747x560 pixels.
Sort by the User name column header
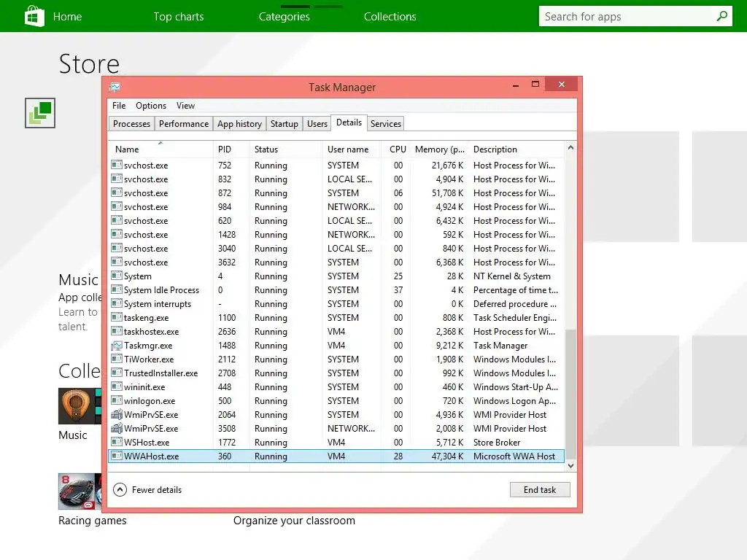tap(352, 149)
